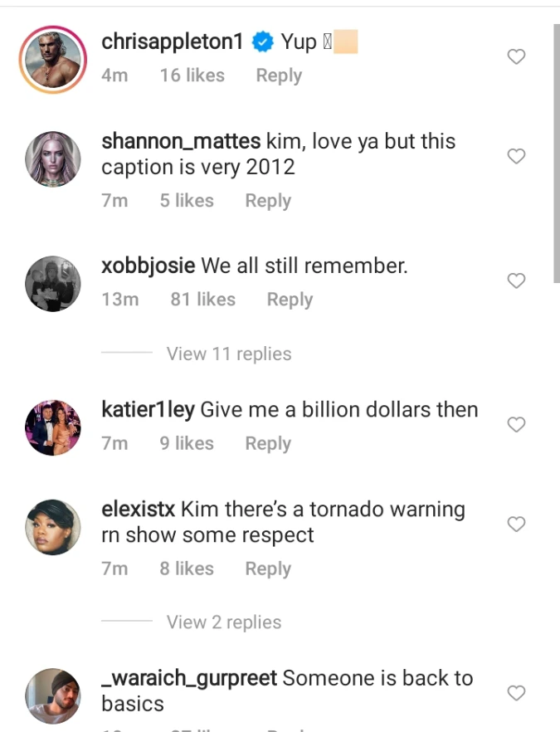The width and height of the screenshot is (560, 732).
Task: Like katier1ley's billion dollars comment
Action: coord(516,425)
